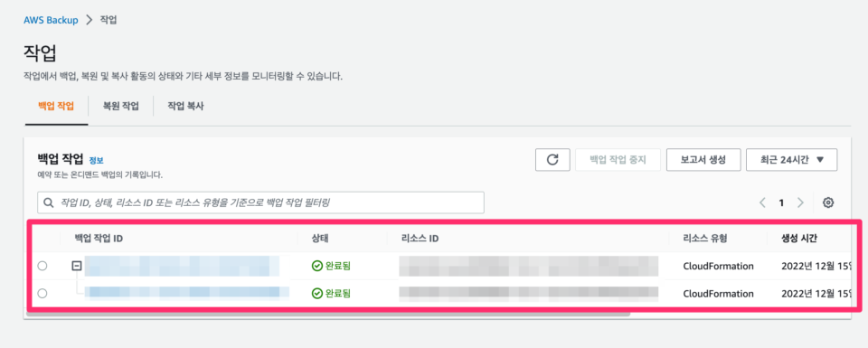Go to next page arrow
Screen dimensions: 868x348
[x=800, y=202]
